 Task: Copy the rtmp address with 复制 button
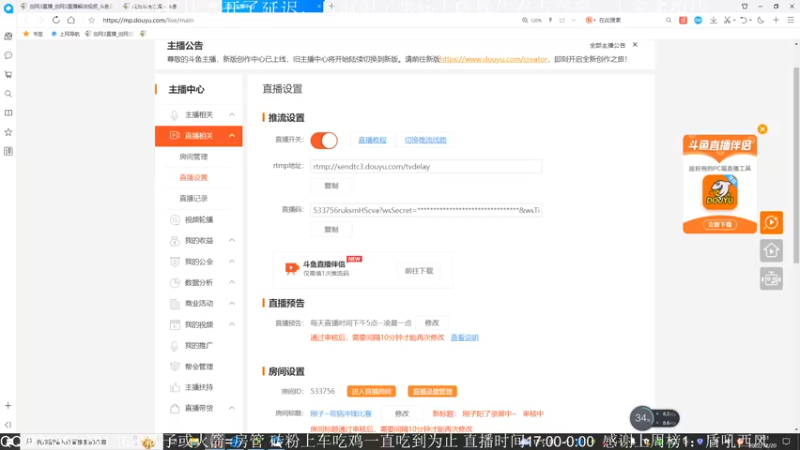[x=331, y=186]
